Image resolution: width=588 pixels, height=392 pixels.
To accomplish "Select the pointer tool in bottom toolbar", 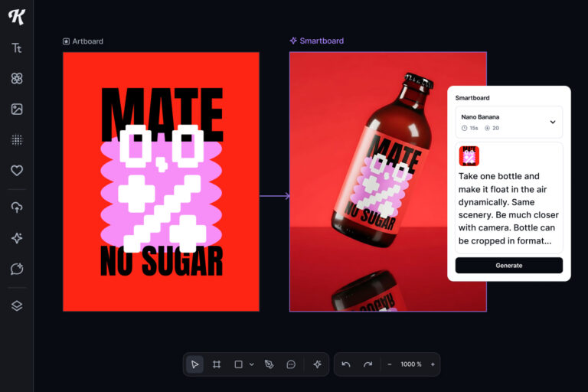I will point(195,364).
